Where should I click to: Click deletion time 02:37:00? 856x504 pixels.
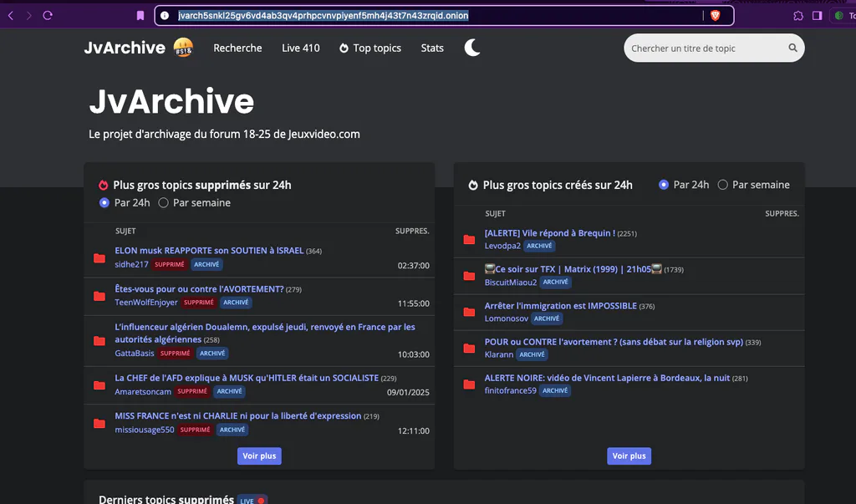(413, 266)
